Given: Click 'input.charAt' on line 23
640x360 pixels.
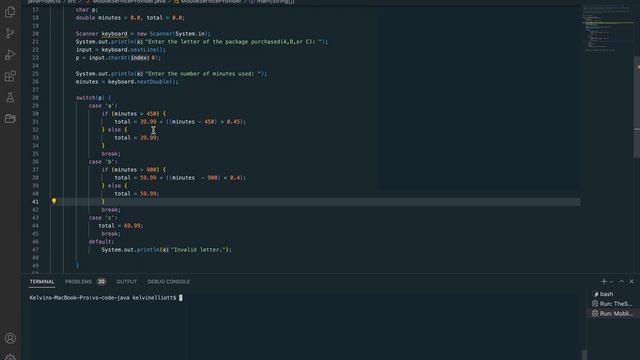Looking at the screenshot, I should (x=108, y=58).
